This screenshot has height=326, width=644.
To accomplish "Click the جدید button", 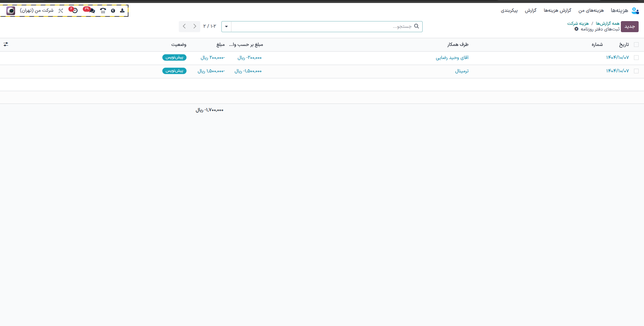I will click(629, 26).
